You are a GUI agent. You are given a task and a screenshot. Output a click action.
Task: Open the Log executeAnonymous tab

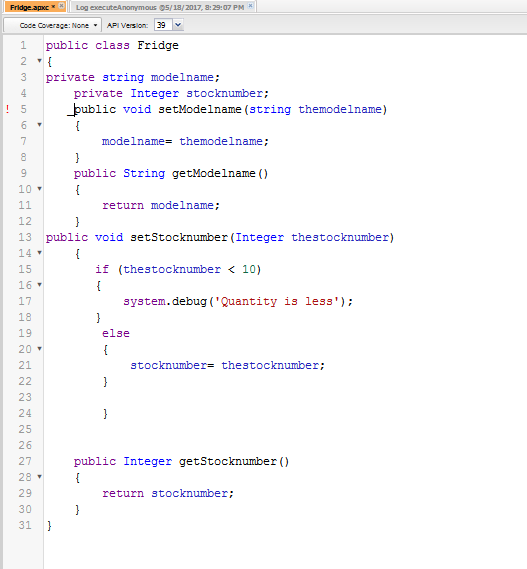(x=160, y=7)
